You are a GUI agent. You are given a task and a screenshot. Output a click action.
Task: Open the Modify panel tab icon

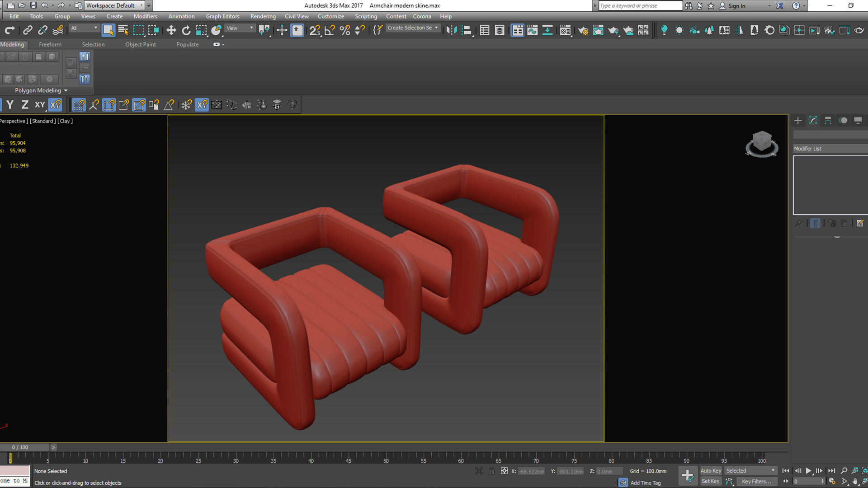click(x=813, y=120)
